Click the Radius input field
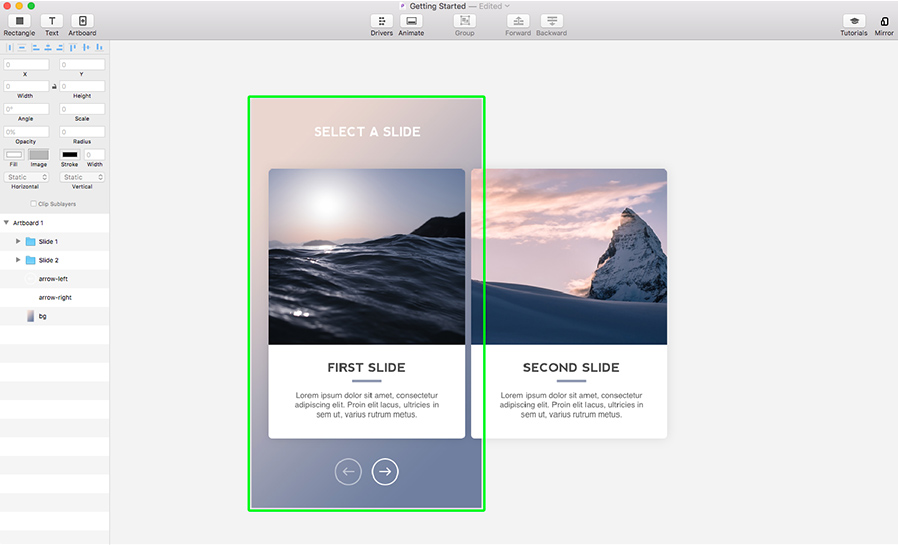Image resolution: width=898 pixels, height=545 pixels. click(x=82, y=132)
